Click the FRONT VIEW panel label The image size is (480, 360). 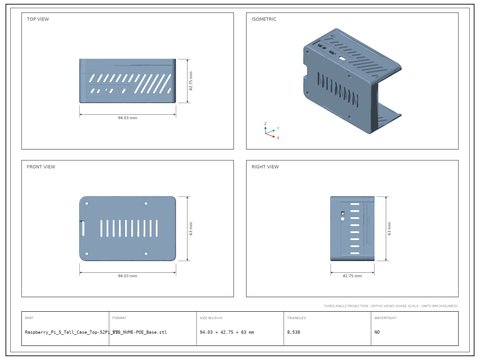[x=41, y=167]
